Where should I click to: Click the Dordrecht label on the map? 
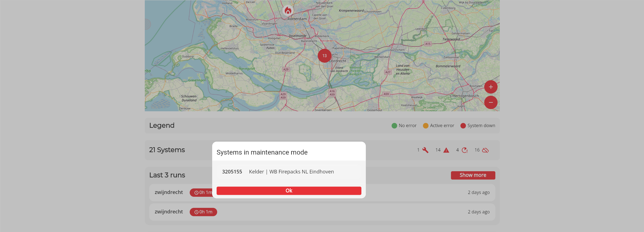tap(338, 61)
